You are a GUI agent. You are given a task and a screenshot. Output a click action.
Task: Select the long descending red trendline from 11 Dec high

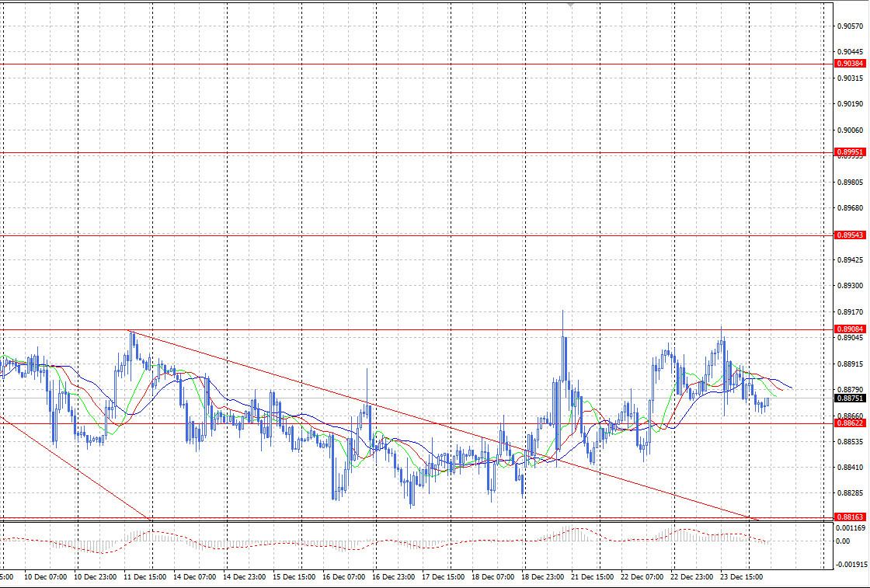[x=443, y=425]
